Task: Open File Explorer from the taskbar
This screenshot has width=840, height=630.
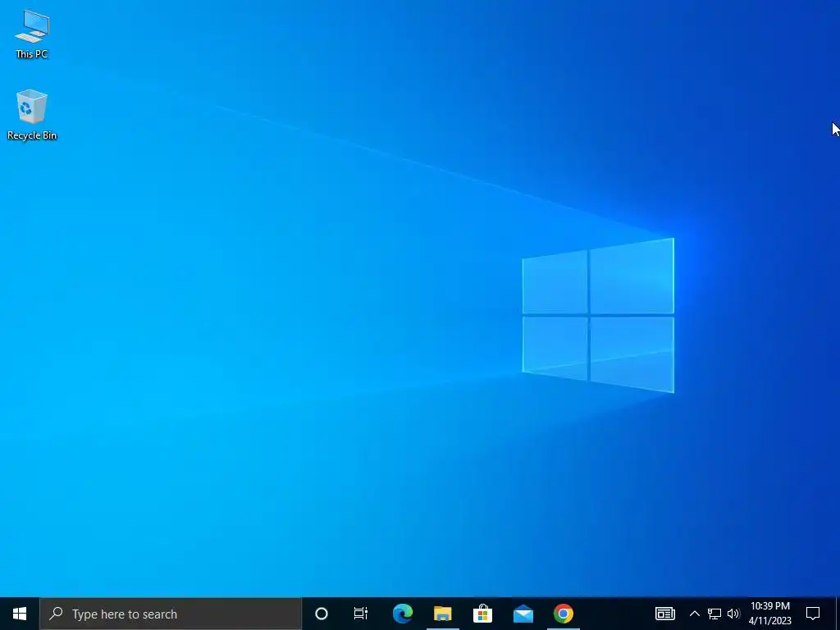Action: pos(442,614)
